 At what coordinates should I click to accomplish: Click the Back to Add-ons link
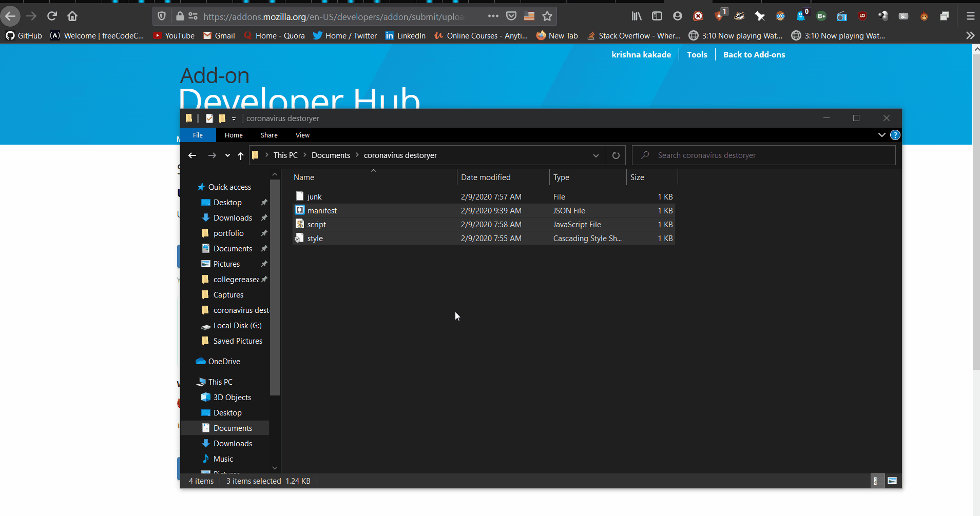pyautogui.click(x=754, y=54)
